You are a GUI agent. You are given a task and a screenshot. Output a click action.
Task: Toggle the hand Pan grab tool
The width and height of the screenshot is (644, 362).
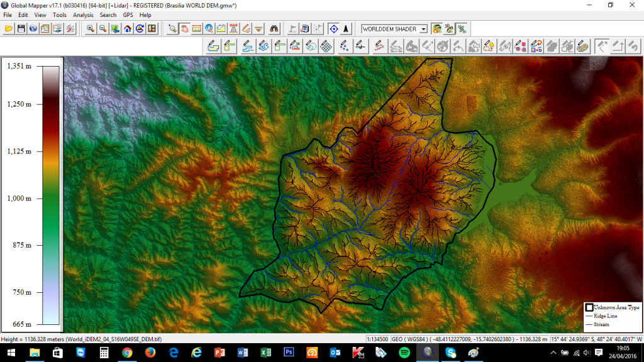tap(184, 28)
